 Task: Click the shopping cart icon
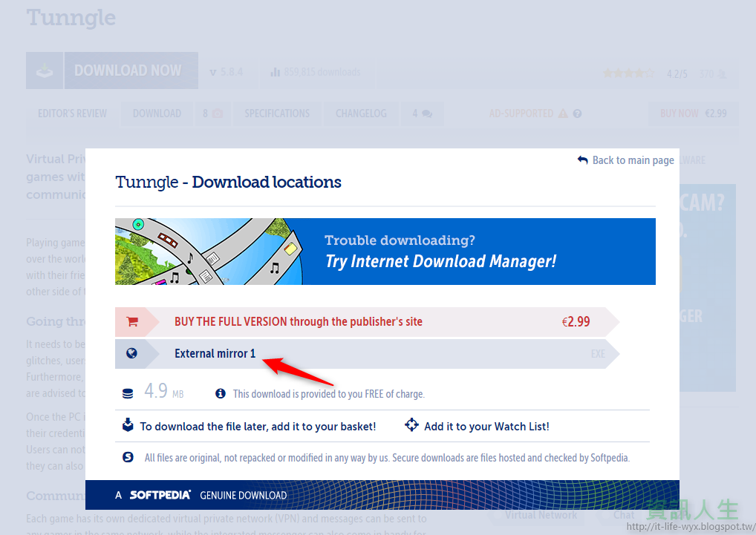[132, 322]
